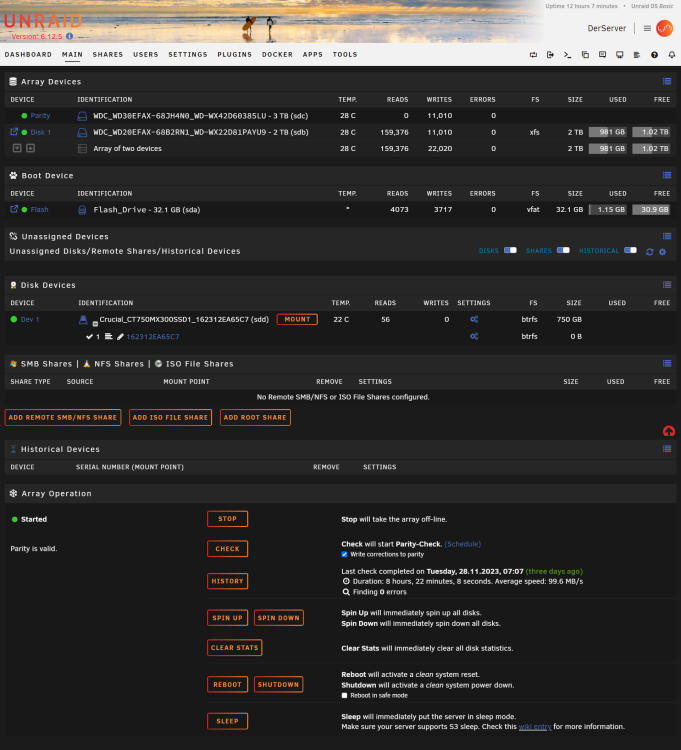
Task: Open the Unassigned Devices settings gear
Action: 662,252
